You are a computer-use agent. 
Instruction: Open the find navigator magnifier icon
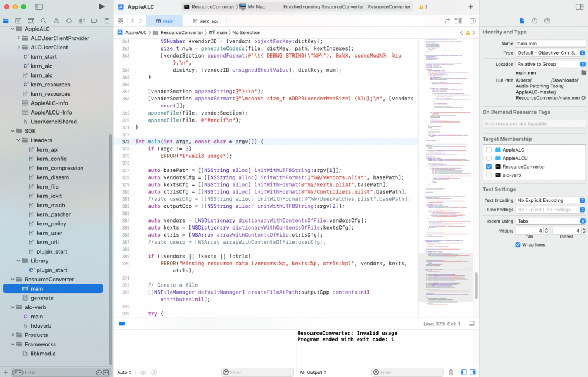[44, 21]
